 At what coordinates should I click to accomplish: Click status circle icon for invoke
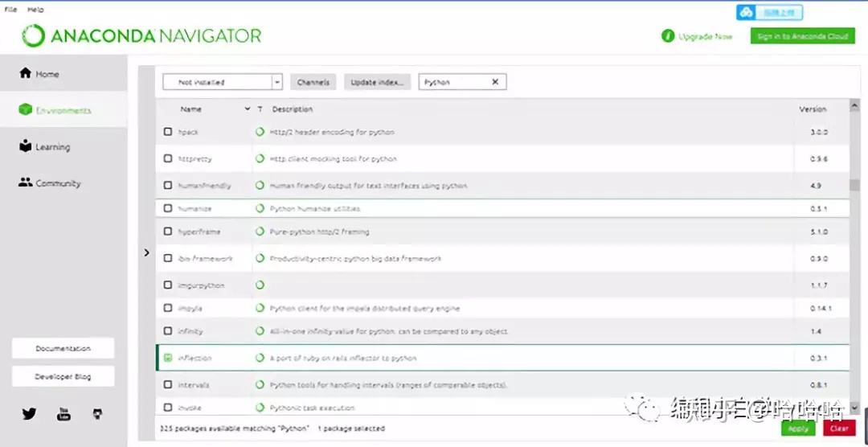(260, 408)
